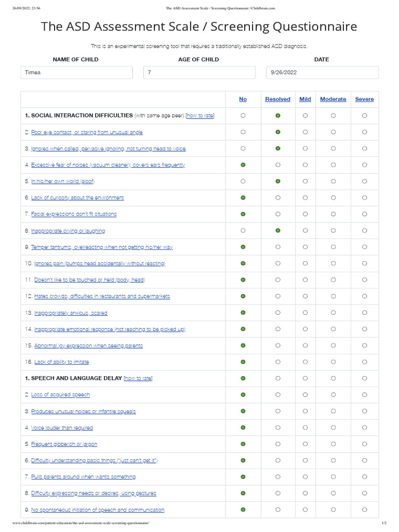Select No for Inappropriate crying or laughing
Screen dimensions: 399x532
(243, 230)
